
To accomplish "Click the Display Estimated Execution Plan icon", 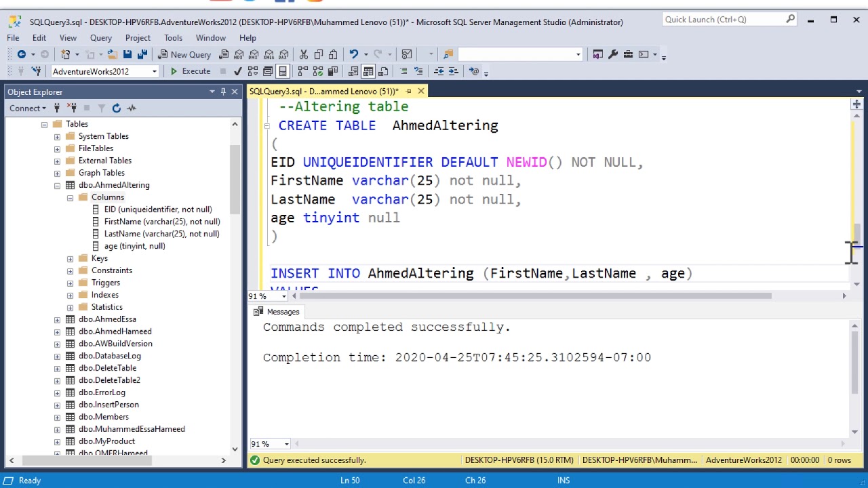I will pyautogui.click(x=253, y=71).
